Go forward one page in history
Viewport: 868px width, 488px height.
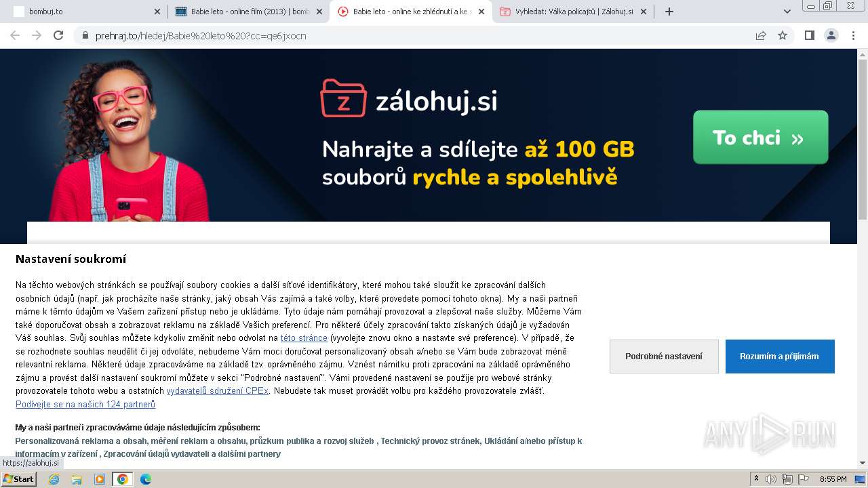point(37,35)
